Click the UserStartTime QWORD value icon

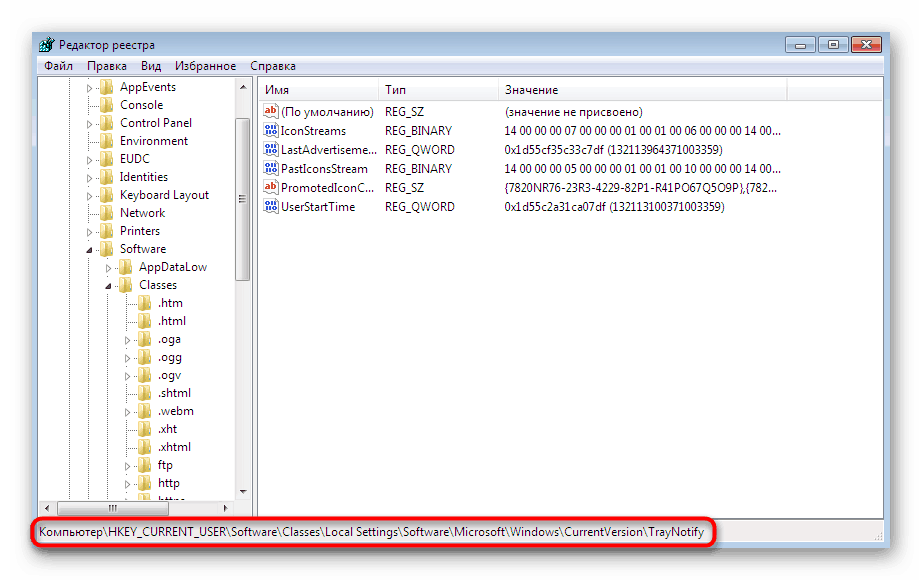270,206
